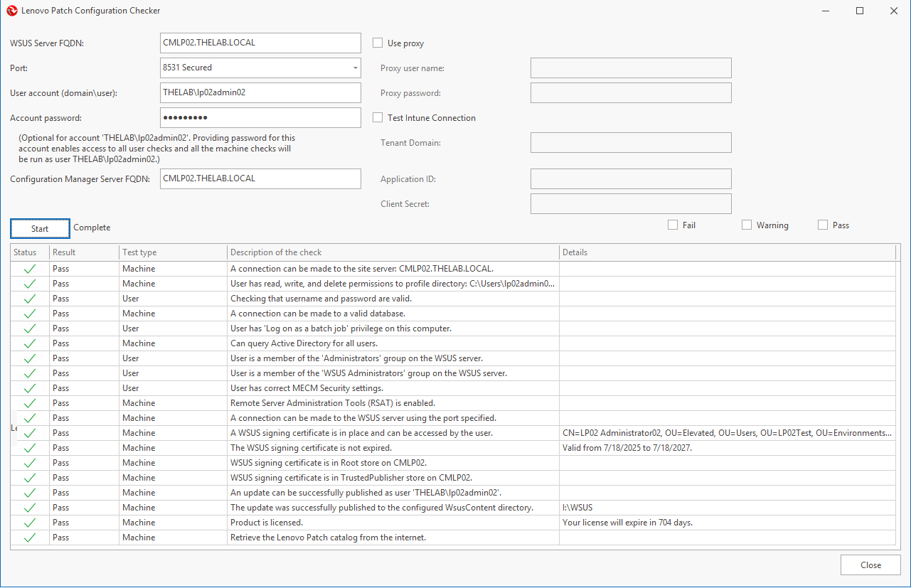Click the Client Secret field

click(631, 203)
